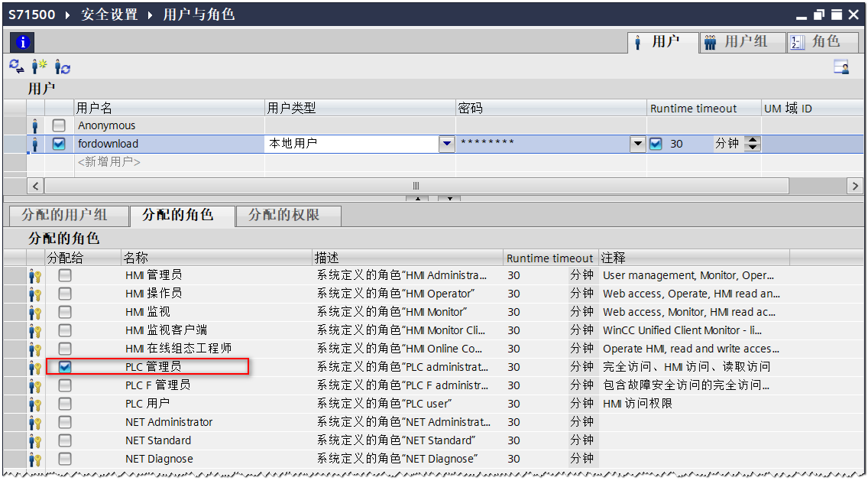868x484 pixels.
Task: Click the user icon beside Anonymous row
Action: pyautogui.click(x=35, y=125)
